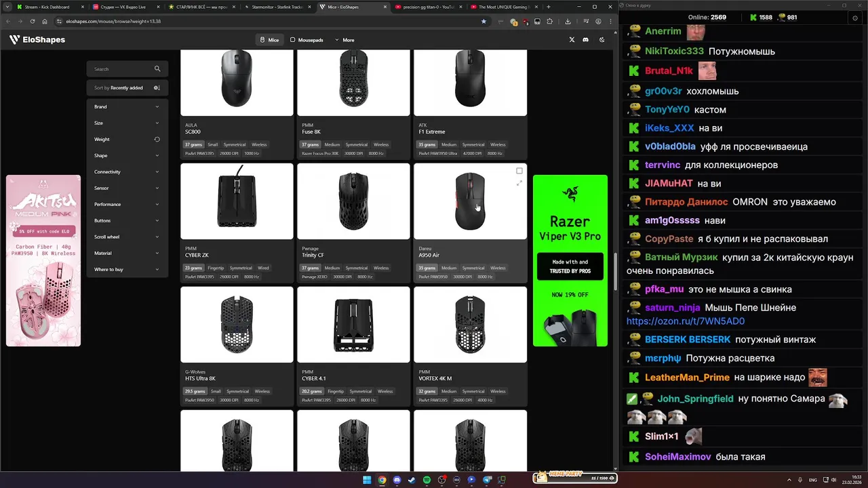Expand the Sensor filter

(x=127, y=188)
